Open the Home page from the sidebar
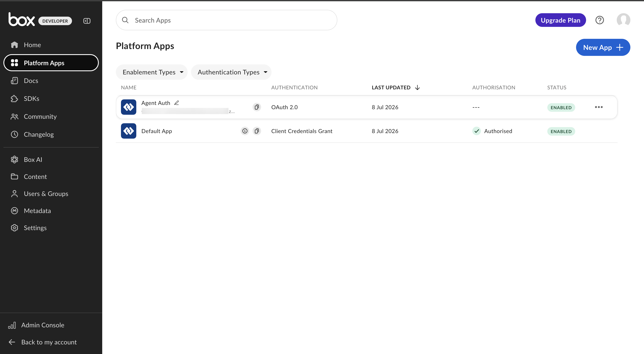This screenshot has height=354, width=644. pyautogui.click(x=51, y=45)
